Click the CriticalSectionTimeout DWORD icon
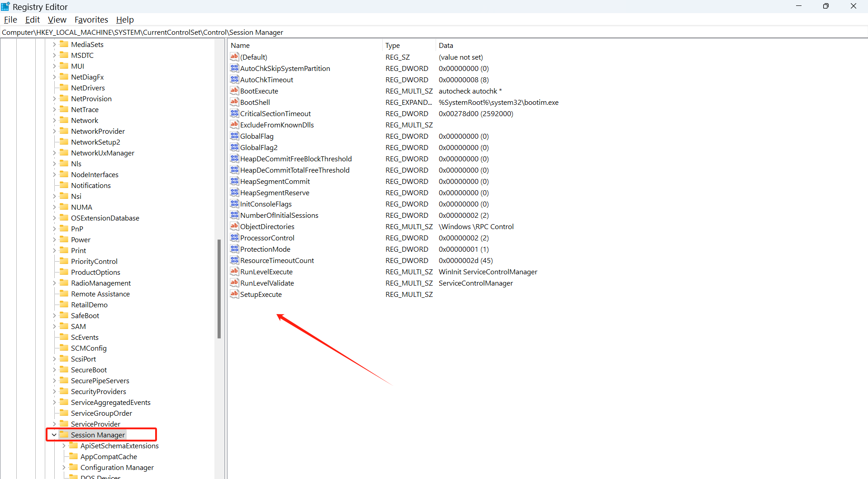Image resolution: width=868 pixels, height=479 pixels. point(234,113)
